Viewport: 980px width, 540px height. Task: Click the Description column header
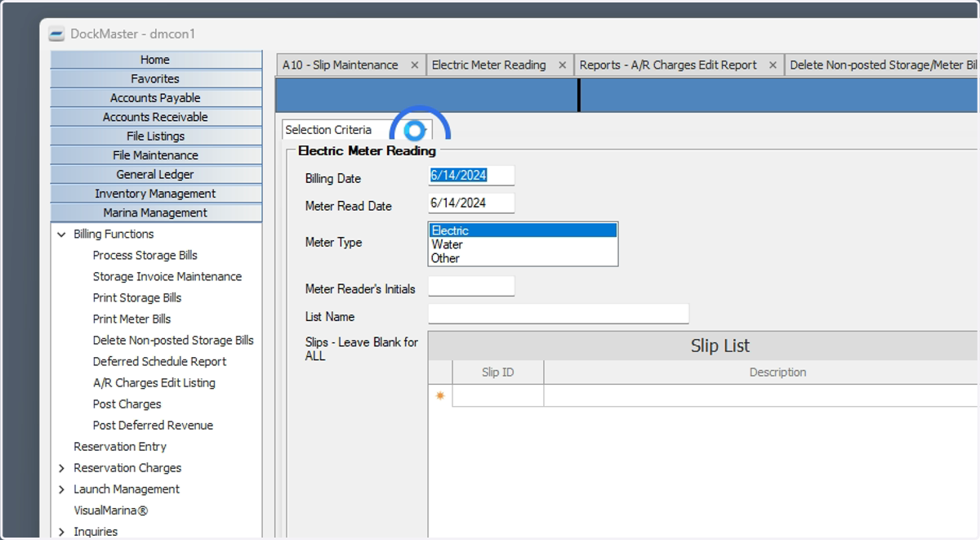[x=761, y=373]
